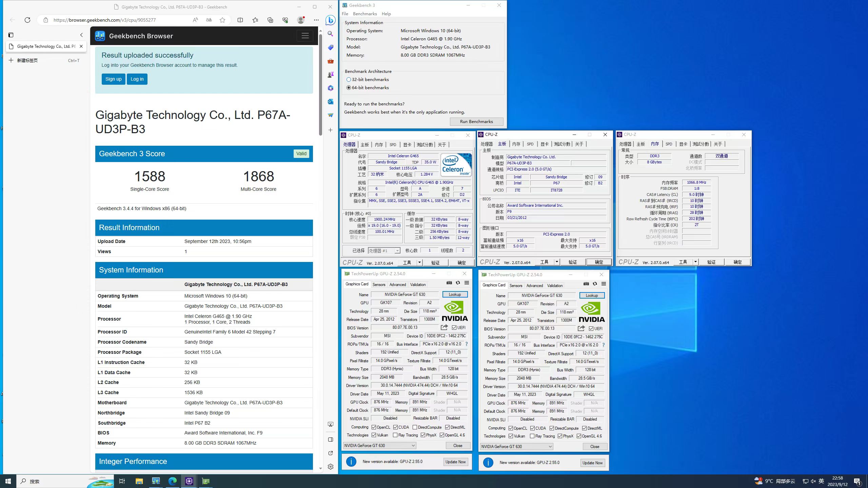This screenshot has height=488, width=868.
Task: Switch to Sensors tab in left GPU-Z
Action: [379, 285]
